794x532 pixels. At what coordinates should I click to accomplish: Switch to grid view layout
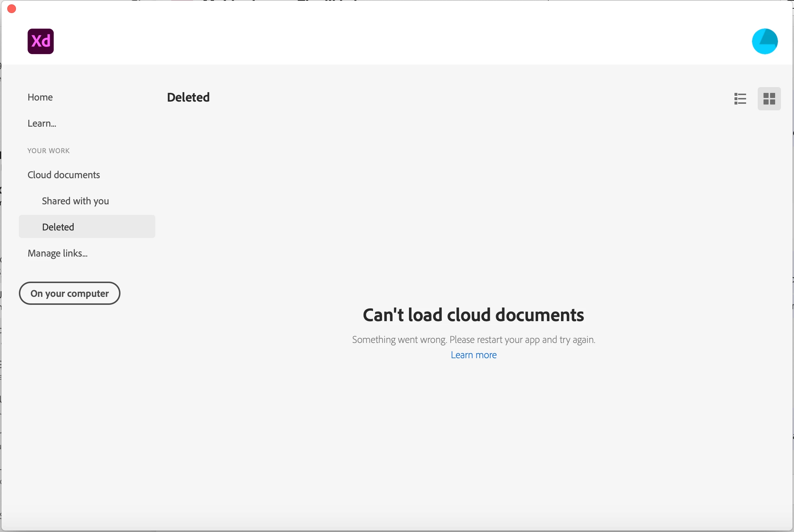(x=769, y=99)
